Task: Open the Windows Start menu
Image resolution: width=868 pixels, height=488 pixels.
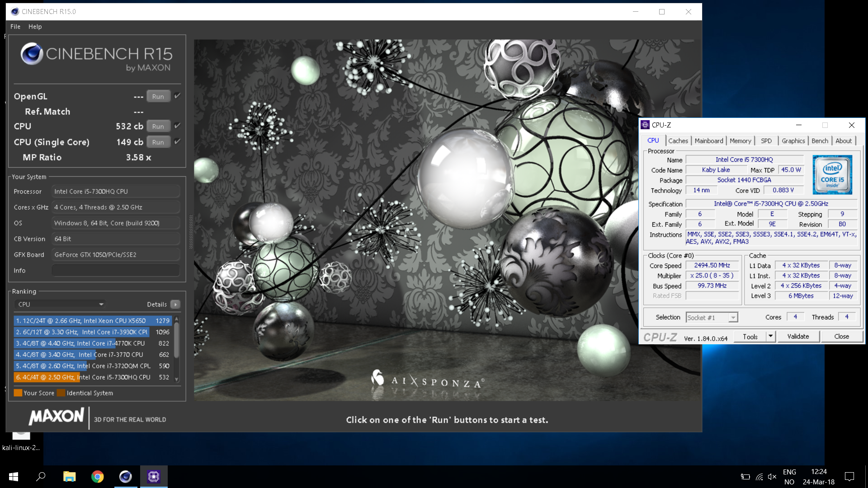Action: [14, 477]
